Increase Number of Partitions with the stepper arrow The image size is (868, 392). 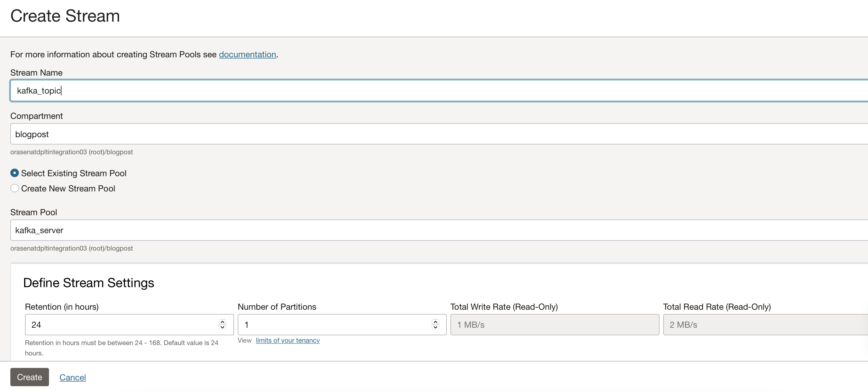click(x=435, y=322)
